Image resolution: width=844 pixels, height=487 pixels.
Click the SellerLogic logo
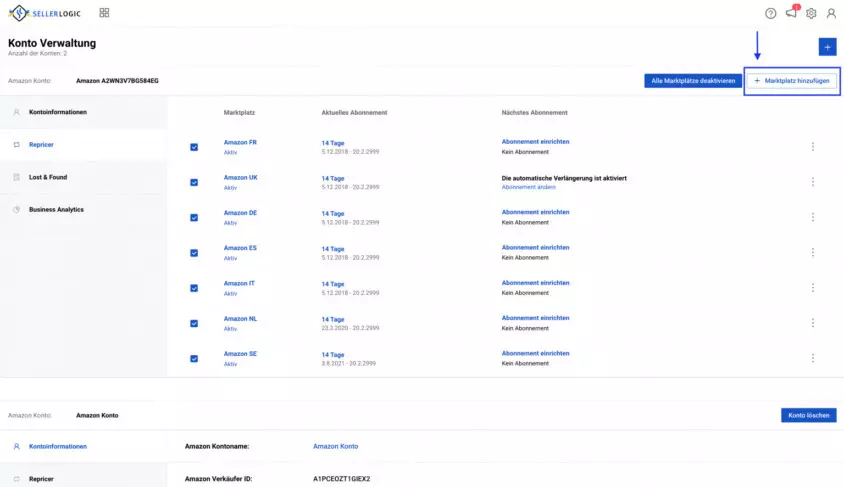pos(45,13)
